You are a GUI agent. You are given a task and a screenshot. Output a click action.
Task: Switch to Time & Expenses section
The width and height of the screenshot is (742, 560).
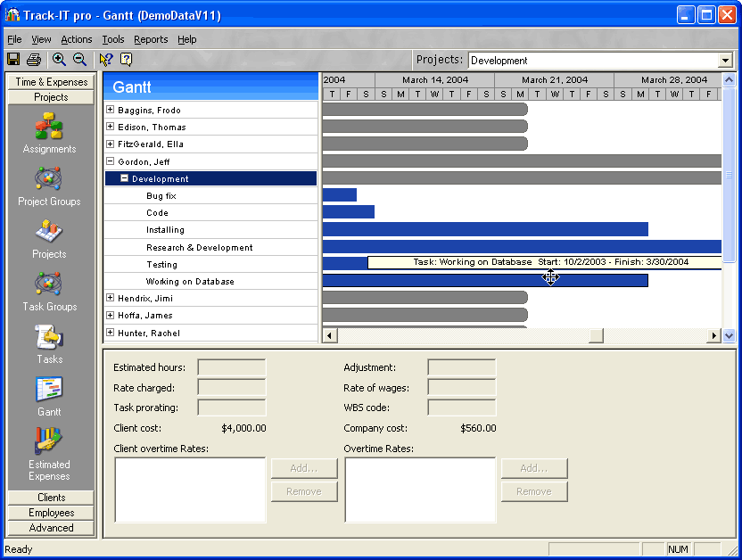(51, 82)
